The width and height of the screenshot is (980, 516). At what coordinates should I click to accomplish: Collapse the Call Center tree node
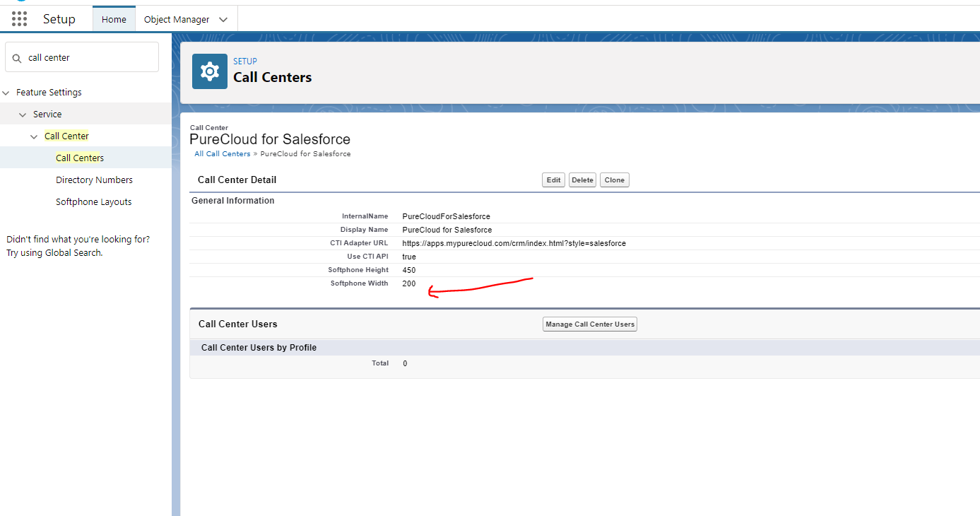coord(35,136)
